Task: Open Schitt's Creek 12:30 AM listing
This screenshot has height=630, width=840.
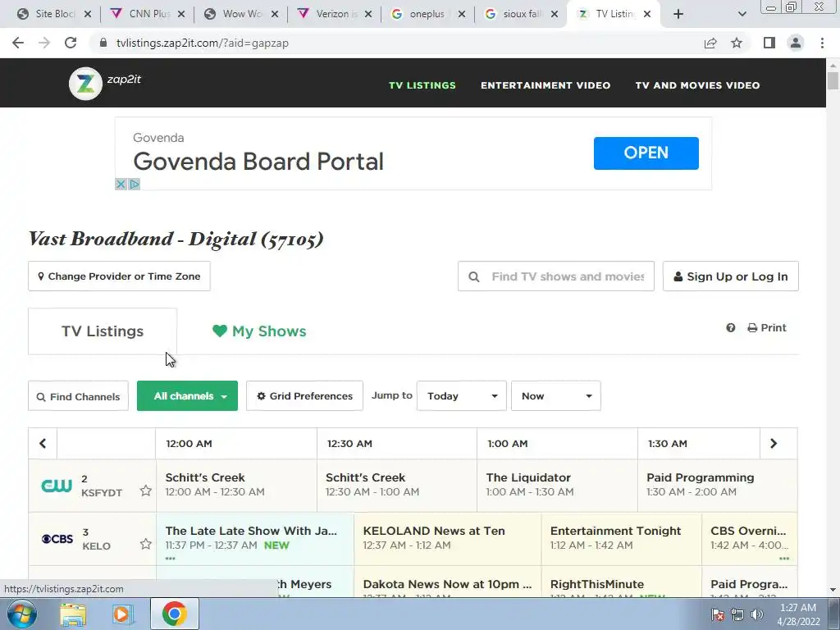Action: tap(397, 485)
